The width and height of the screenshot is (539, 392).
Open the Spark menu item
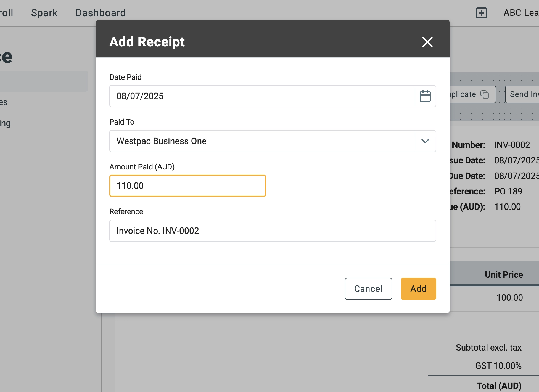tap(44, 13)
